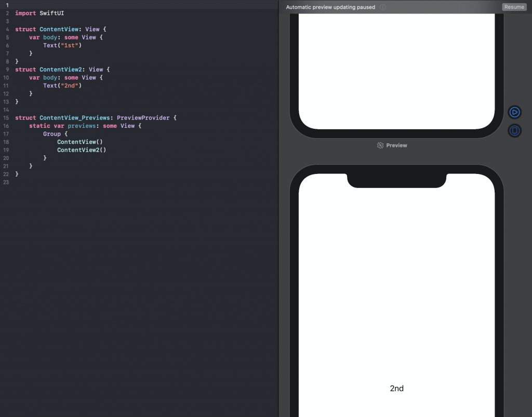Click "Automatic preview updating paused" message
532x417 pixels.
point(330,7)
